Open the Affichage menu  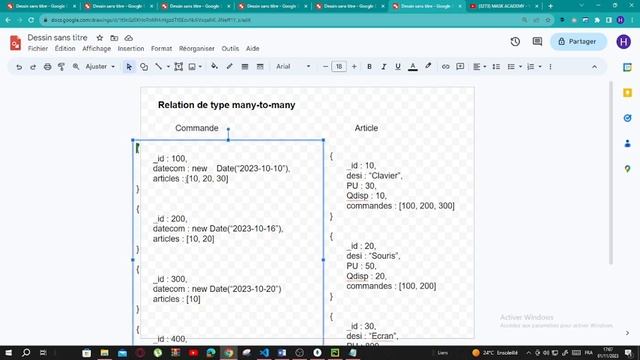[97, 49]
